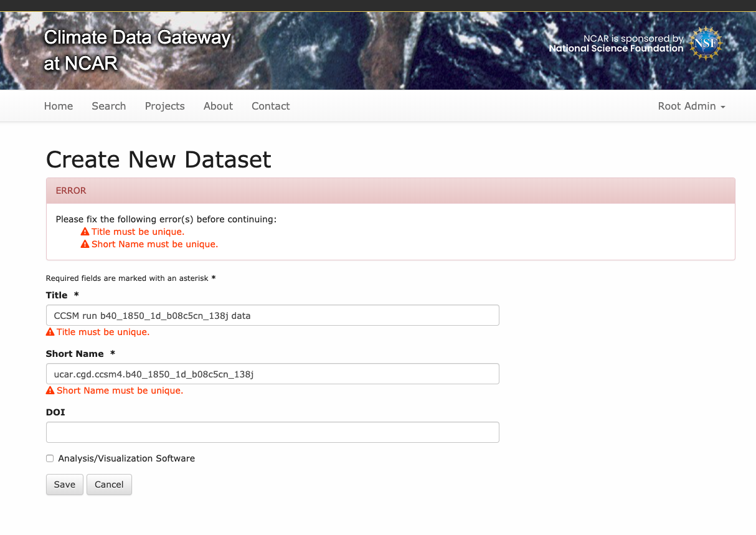The height and width of the screenshot is (535, 756).
Task: Click warning icon beside top 'Title must be unique'
Action: (85, 232)
